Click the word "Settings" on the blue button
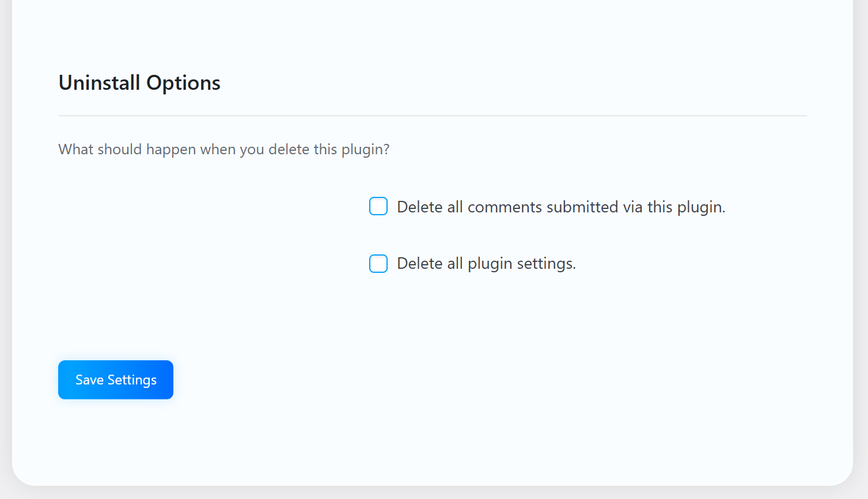Image resolution: width=868 pixels, height=499 pixels. coord(132,380)
